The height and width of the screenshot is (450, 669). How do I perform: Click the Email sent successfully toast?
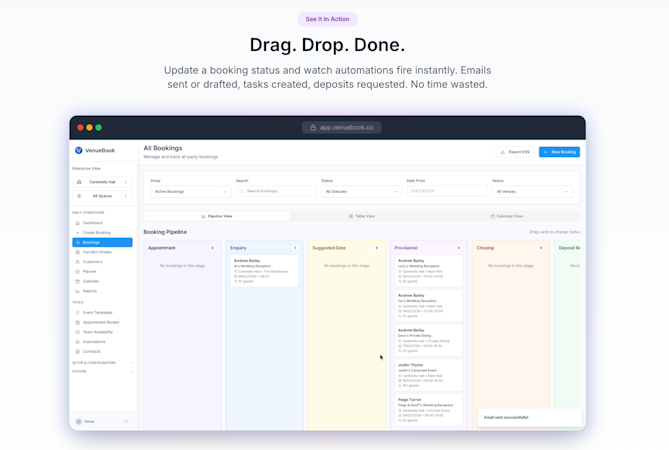coord(529,417)
